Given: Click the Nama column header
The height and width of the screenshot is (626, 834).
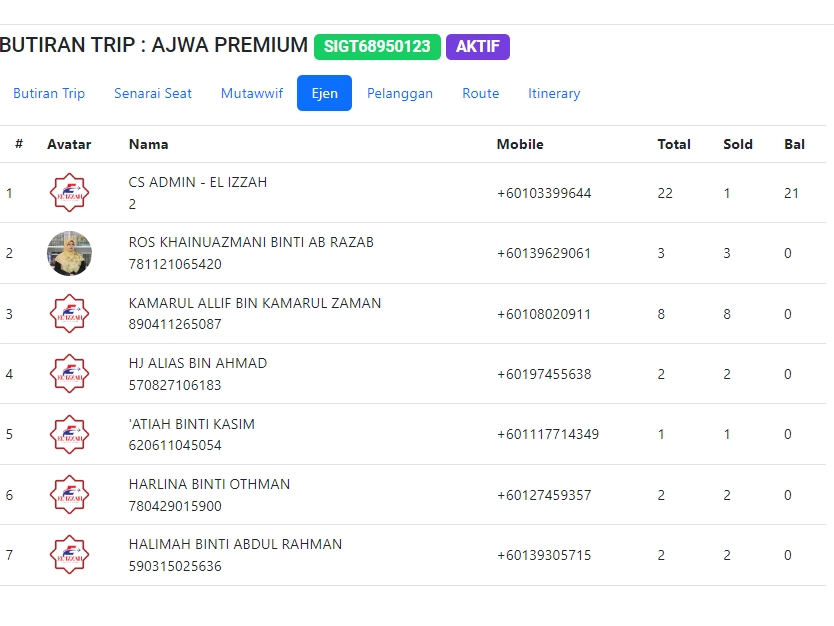Looking at the screenshot, I should (x=148, y=144).
